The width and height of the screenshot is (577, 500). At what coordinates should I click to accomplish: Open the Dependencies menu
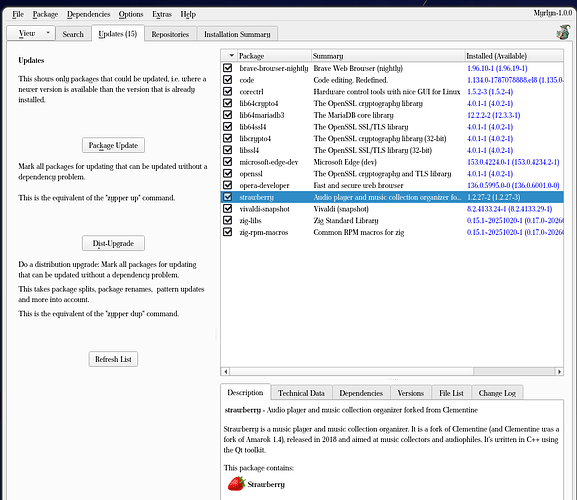tap(88, 14)
